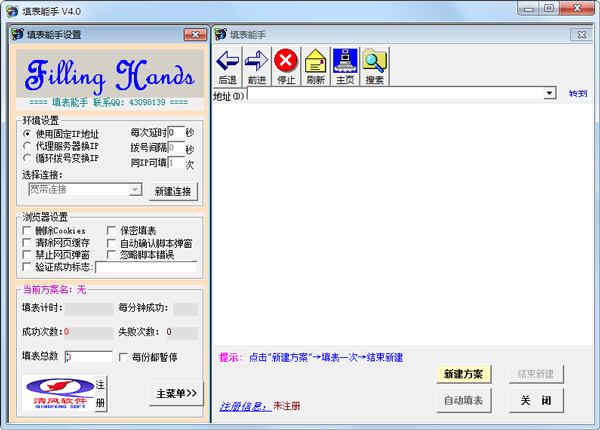Open search with the 搜索 magnifier icon
The height and width of the screenshot is (430, 600).
point(374,66)
